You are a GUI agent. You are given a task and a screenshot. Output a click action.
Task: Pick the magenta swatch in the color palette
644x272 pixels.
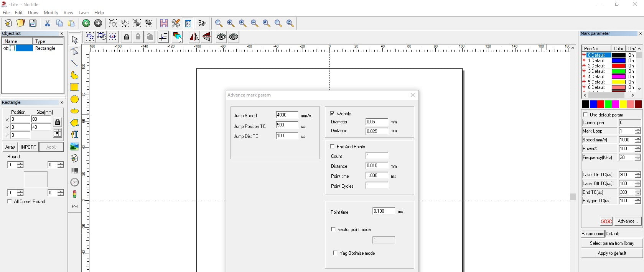pos(616,104)
